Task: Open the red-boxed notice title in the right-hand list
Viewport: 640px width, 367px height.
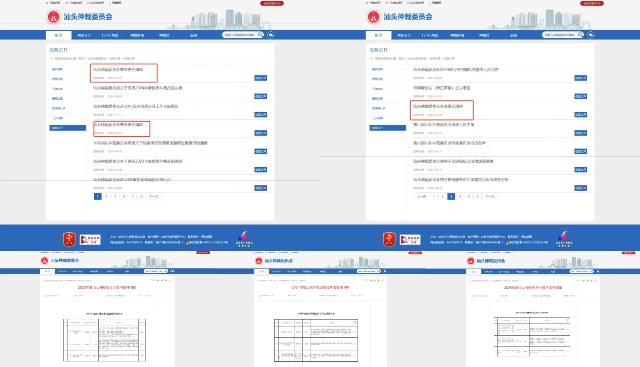Action: 438,106
